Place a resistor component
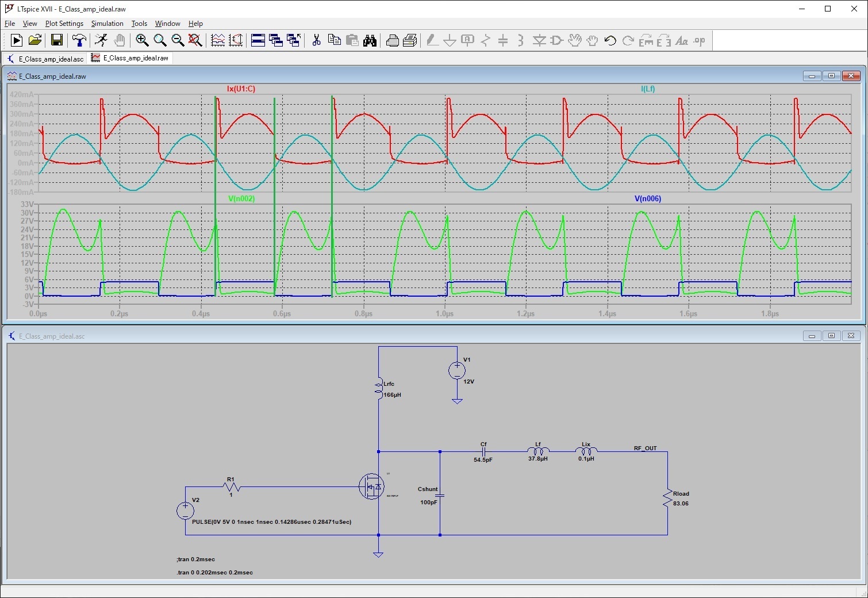The height and width of the screenshot is (598, 868). coord(486,40)
